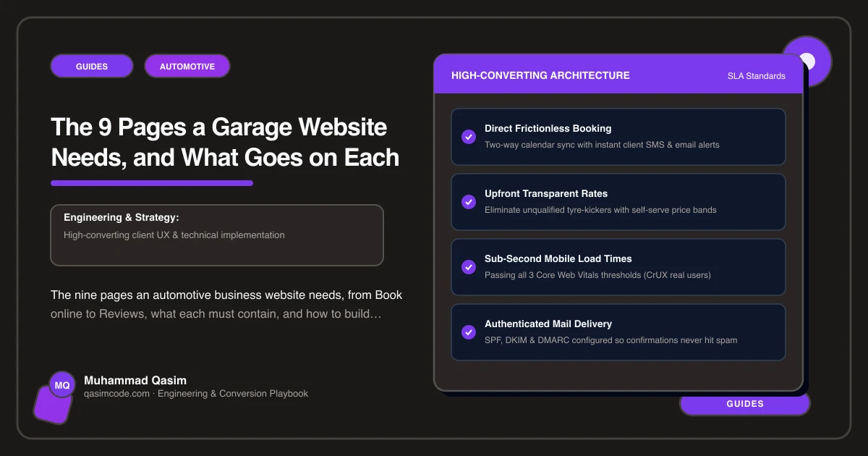
Task: Select the AUTOMOTIVE category tag
Action: coord(187,66)
